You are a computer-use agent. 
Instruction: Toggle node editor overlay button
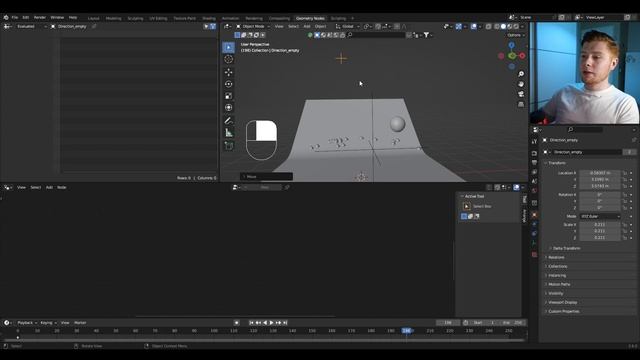coord(516,187)
